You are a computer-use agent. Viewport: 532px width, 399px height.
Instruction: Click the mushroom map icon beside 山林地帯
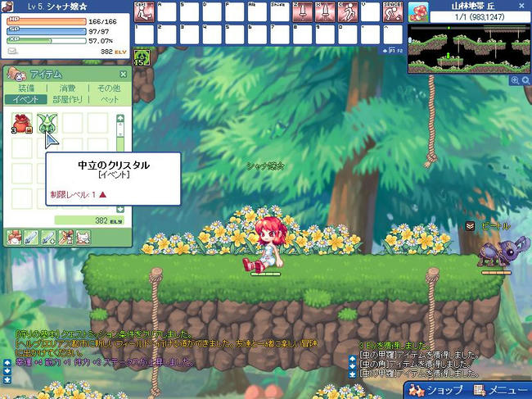[x=418, y=12]
